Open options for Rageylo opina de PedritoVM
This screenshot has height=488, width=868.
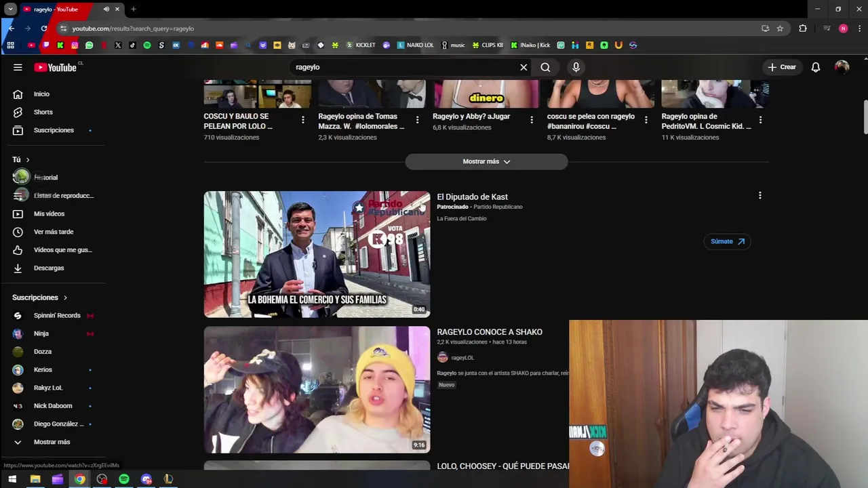(760, 120)
